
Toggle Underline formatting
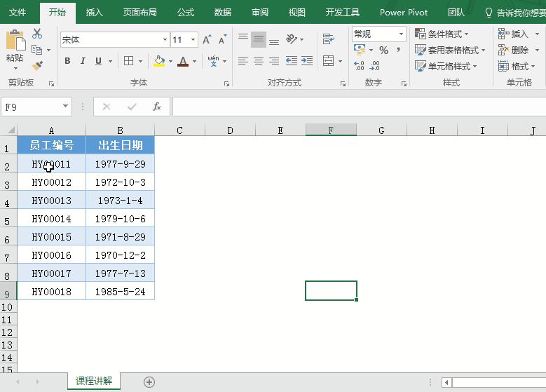[x=99, y=61]
